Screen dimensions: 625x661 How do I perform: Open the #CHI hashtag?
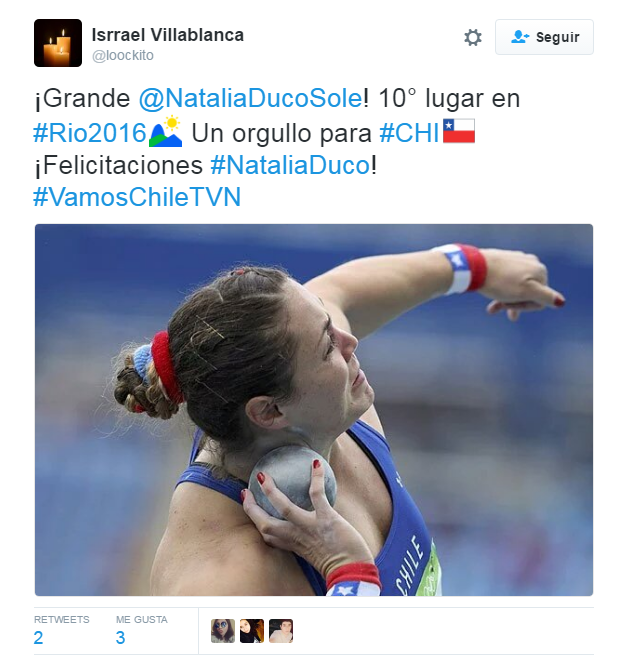click(409, 133)
